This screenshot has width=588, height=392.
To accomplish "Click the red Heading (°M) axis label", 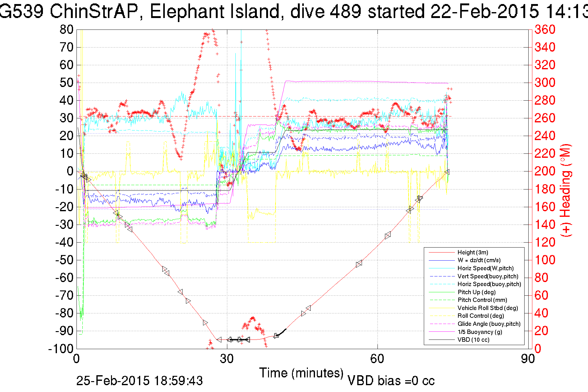I will point(565,190).
